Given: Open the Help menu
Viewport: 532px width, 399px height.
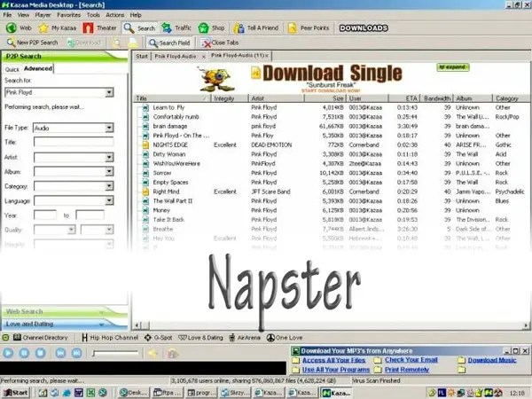Looking at the screenshot, I should (136, 15).
